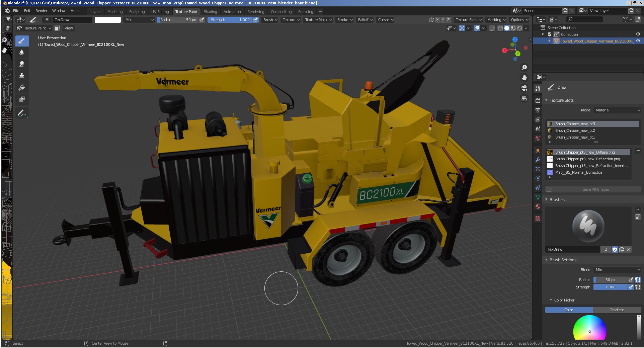Click the zoom viewport icon

(524, 68)
